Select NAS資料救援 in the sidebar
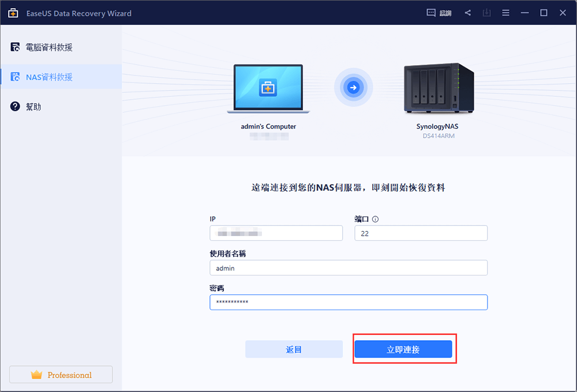 click(61, 77)
